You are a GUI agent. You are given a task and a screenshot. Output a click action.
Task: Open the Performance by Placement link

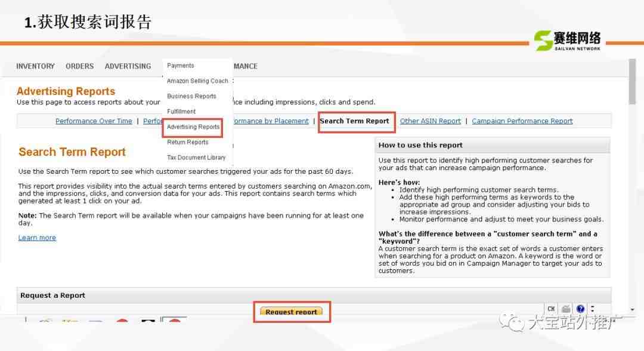coord(271,121)
